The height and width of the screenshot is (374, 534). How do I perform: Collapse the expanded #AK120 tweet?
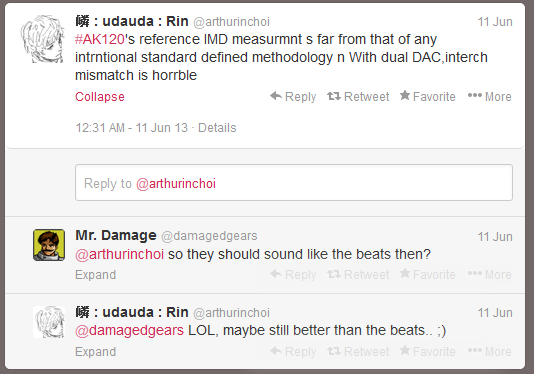click(x=100, y=97)
